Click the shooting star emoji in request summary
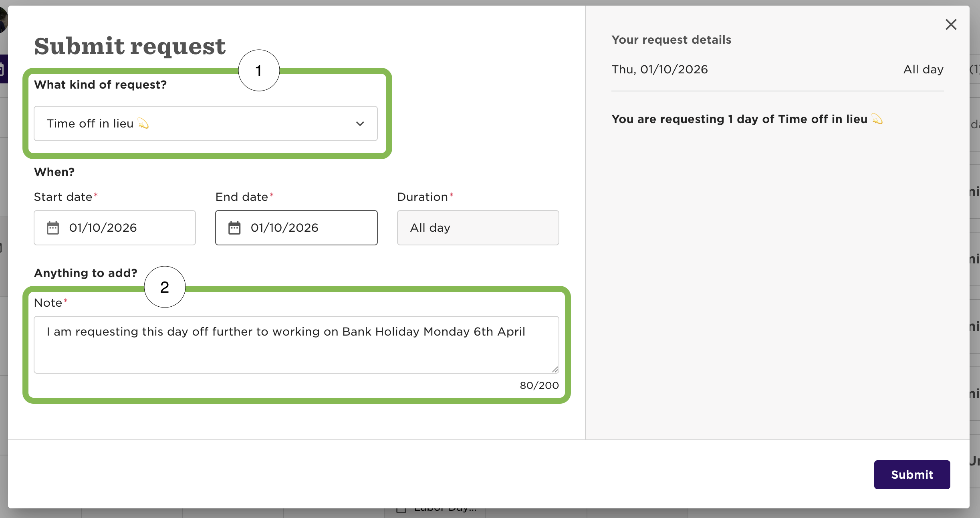This screenshot has height=518, width=980. [877, 119]
